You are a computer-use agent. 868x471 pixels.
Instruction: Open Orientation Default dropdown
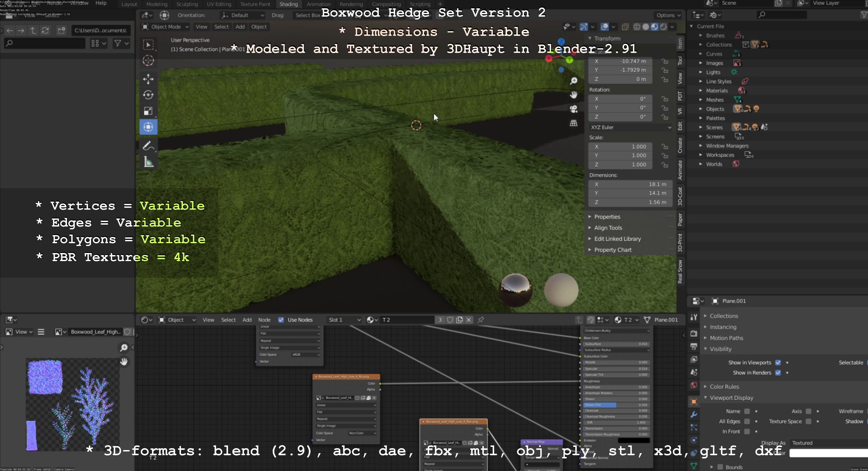click(243, 15)
